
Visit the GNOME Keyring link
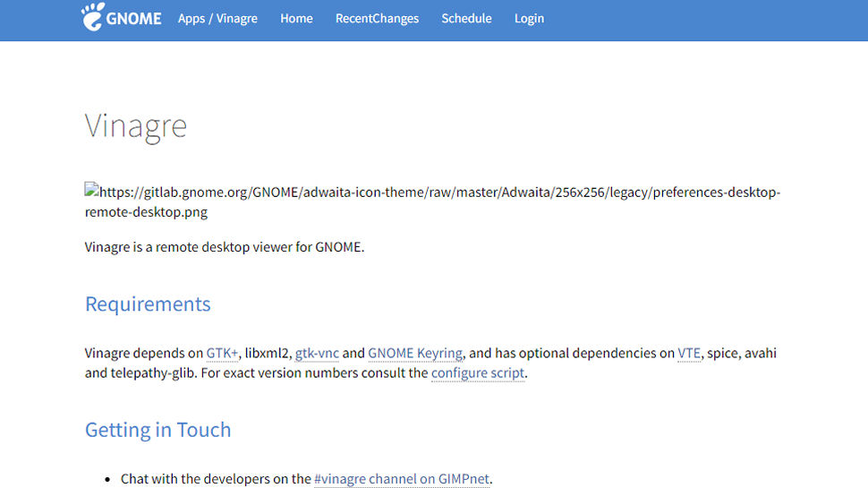[415, 353]
